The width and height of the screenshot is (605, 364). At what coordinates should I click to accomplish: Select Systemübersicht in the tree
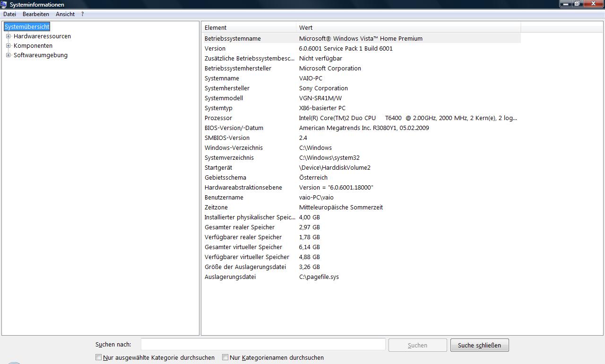(27, 27)
